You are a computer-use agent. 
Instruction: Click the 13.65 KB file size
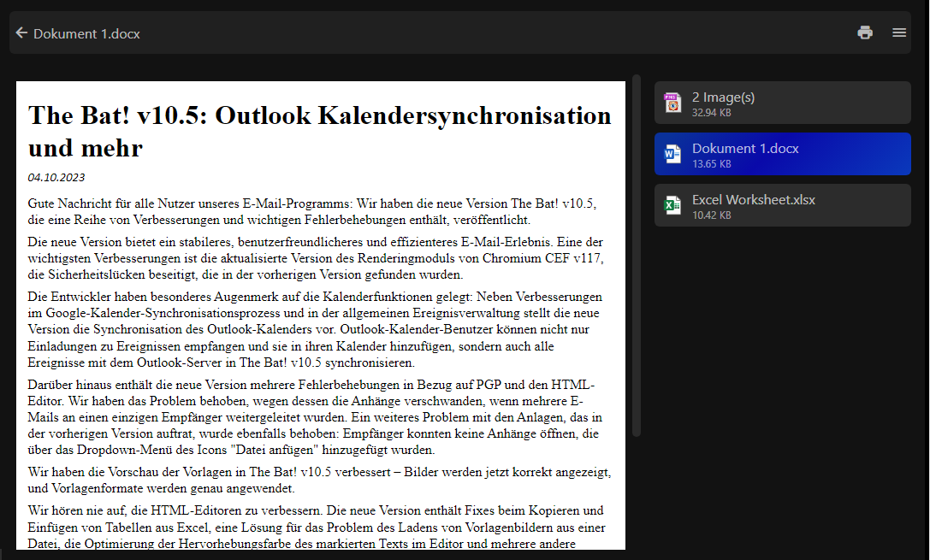[711, 164]
